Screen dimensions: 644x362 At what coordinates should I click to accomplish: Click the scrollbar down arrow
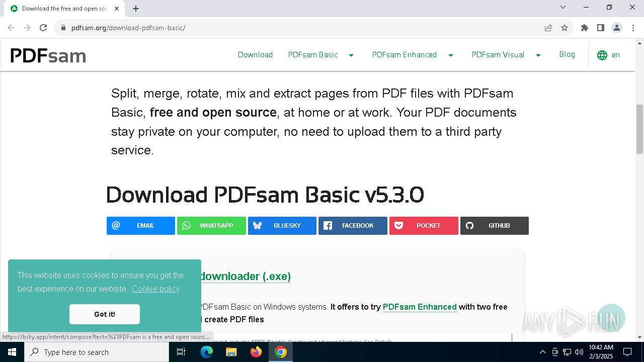coord(639,337)
